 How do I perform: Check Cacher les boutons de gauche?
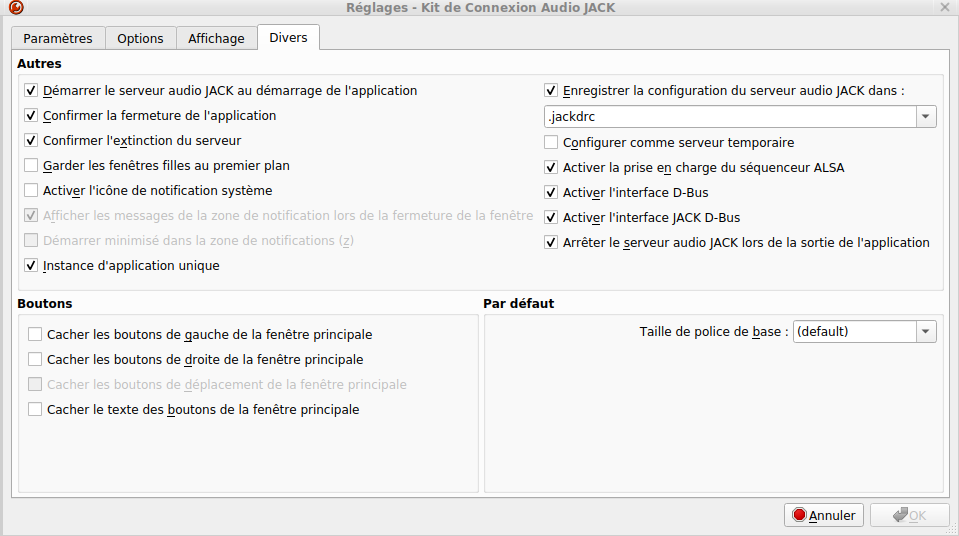point(36,335)
